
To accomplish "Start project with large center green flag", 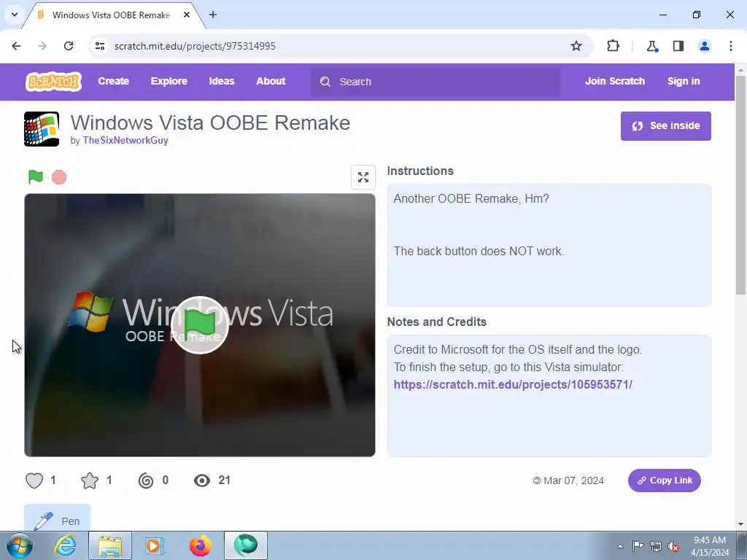I will [x=200, y=324].
